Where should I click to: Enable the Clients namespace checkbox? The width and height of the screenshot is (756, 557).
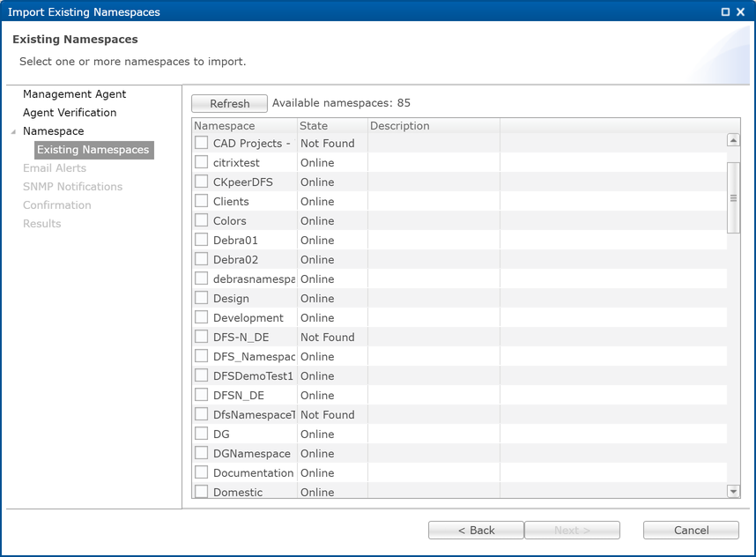tap(201, 201)
